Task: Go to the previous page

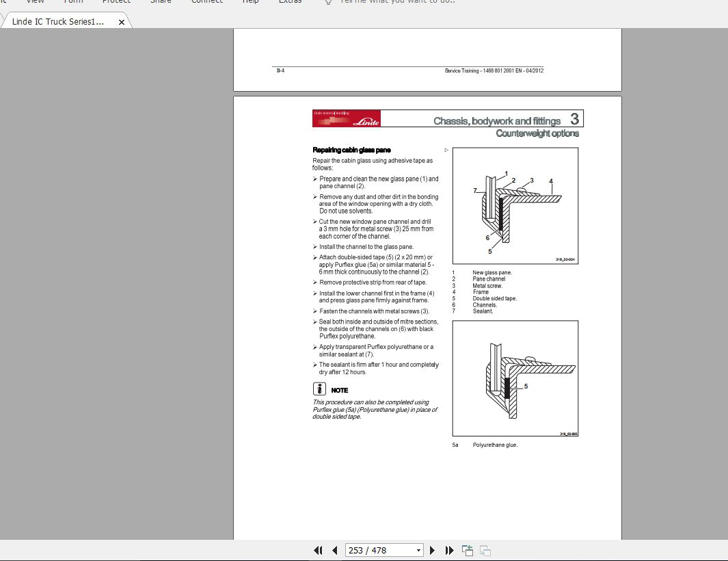Action: 335,550
